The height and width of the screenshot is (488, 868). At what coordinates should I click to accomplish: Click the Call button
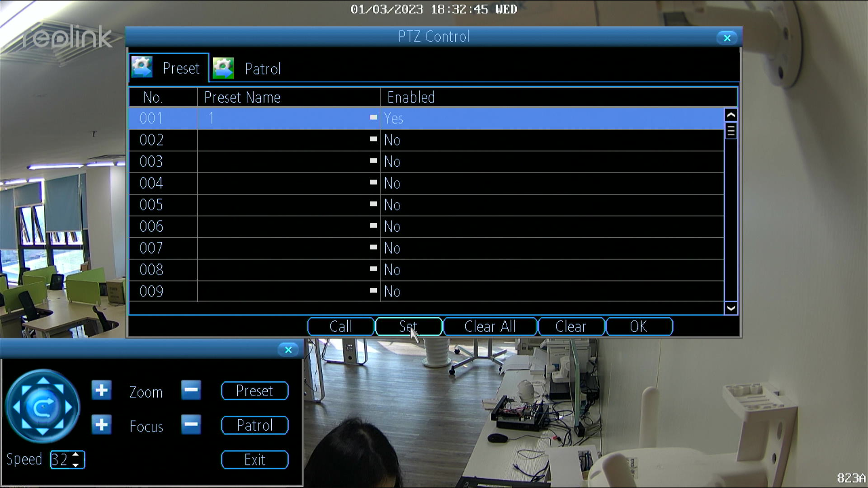pyautogui.click(x=340, y=327)
